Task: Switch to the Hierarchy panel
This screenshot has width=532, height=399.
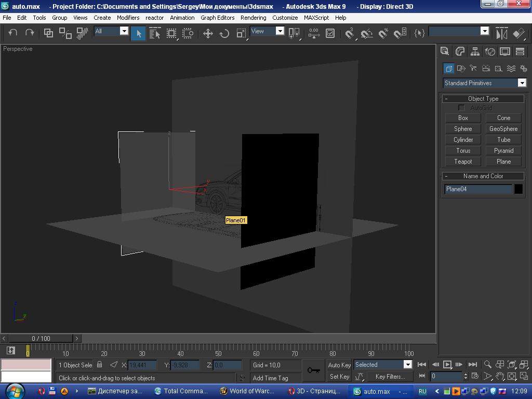Action: 475,51
